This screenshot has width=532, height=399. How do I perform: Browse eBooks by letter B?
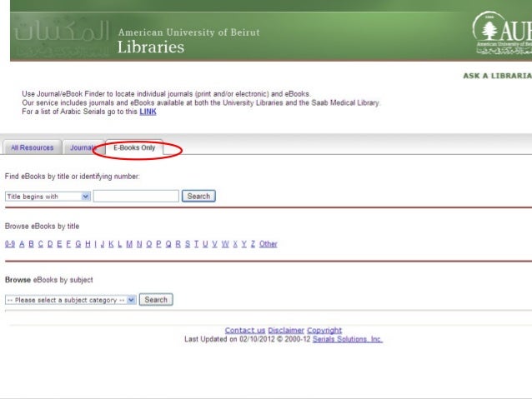point(31,244)
